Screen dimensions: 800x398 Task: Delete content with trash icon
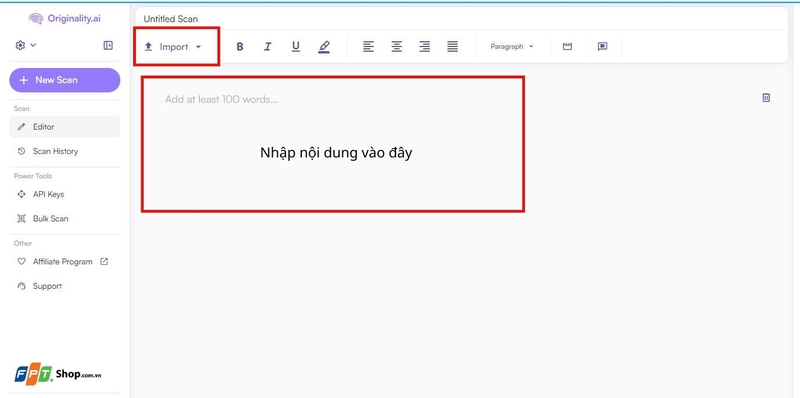766,97
